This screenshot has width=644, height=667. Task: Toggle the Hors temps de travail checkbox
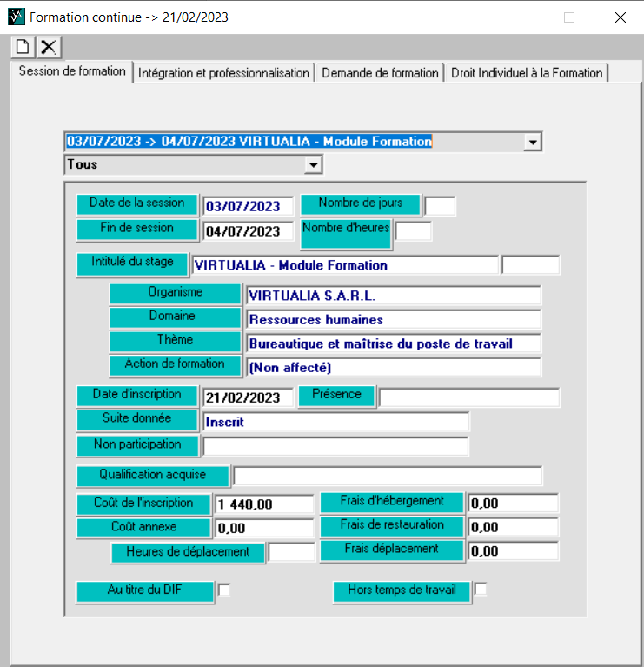480,590
